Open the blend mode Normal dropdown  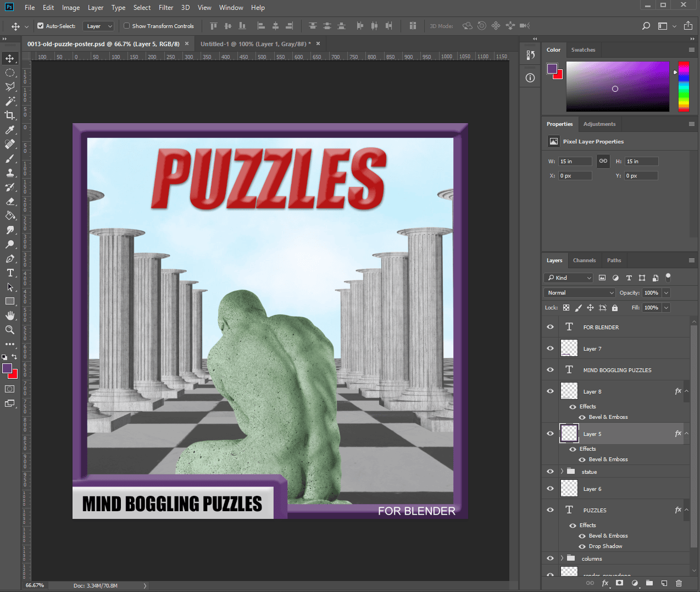point(580,293)
